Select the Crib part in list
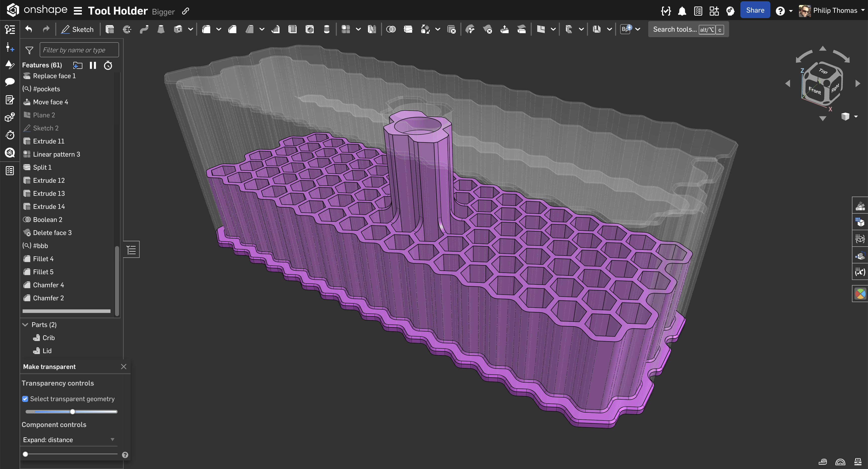868x469 pixels. pyautogui.click(x=48, y=338)
